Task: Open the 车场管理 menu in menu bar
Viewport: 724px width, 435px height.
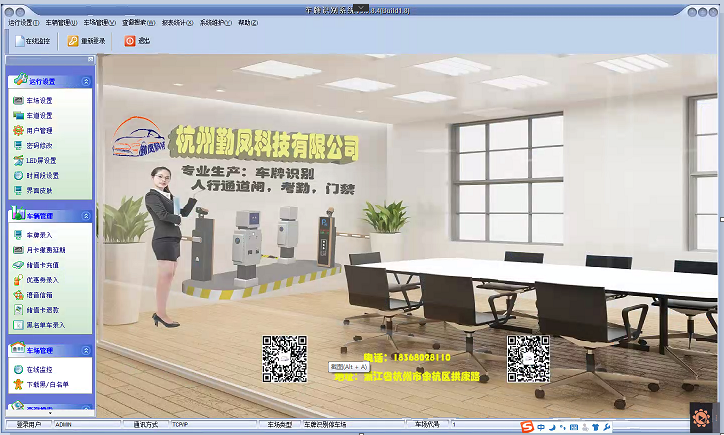Action: click(x=99, y=22)
